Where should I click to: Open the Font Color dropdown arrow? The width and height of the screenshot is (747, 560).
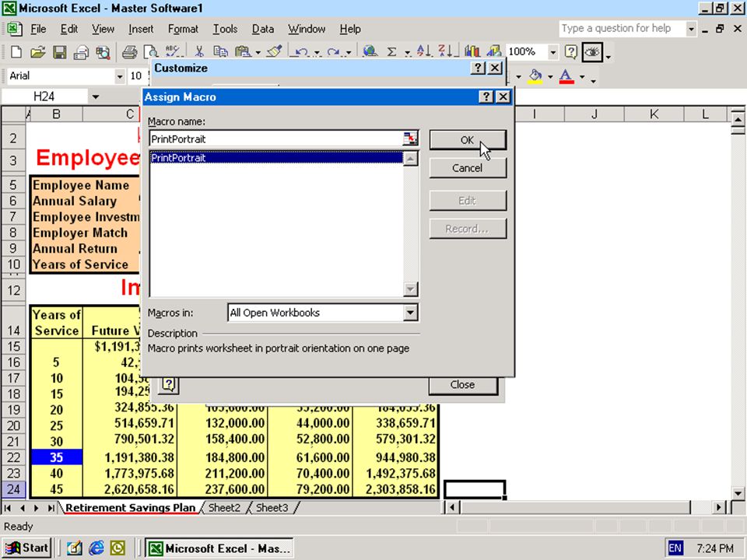coord(582,77)
